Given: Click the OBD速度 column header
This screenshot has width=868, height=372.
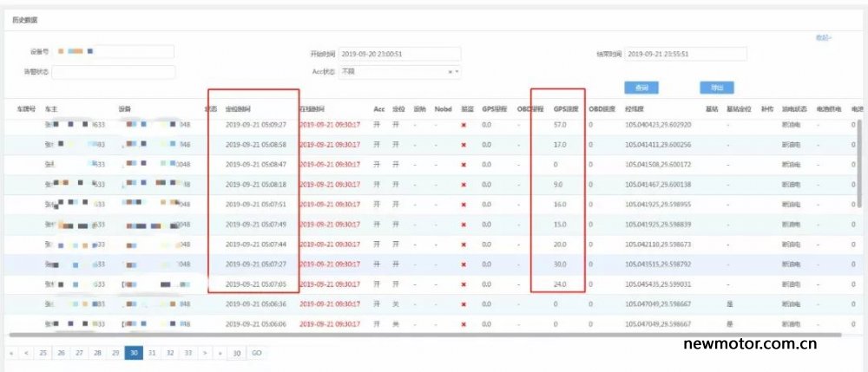Looking at the screenshot, I should [x=602, y=109].
